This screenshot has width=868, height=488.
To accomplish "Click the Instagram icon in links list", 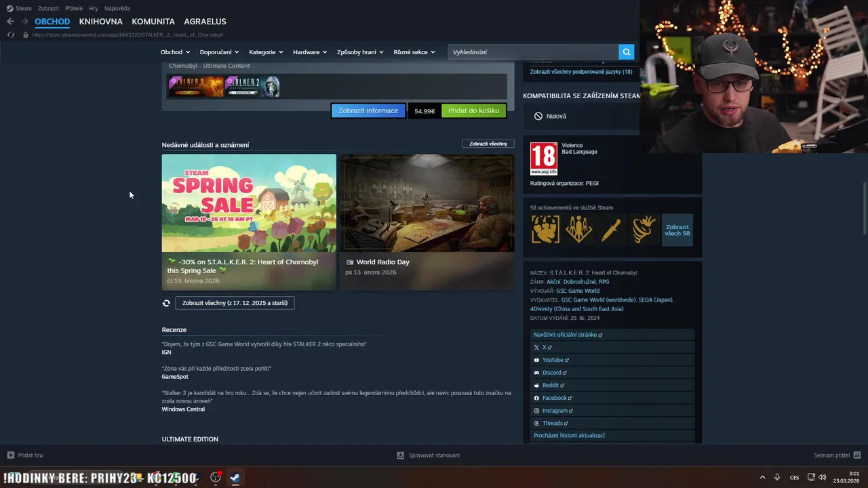I will [x=536, y=411].
